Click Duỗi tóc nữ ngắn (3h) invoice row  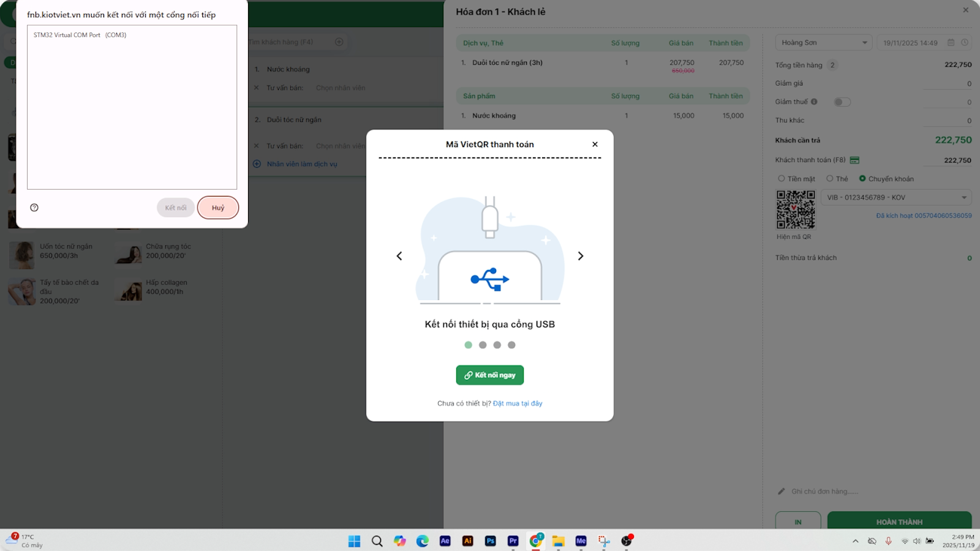603,65
